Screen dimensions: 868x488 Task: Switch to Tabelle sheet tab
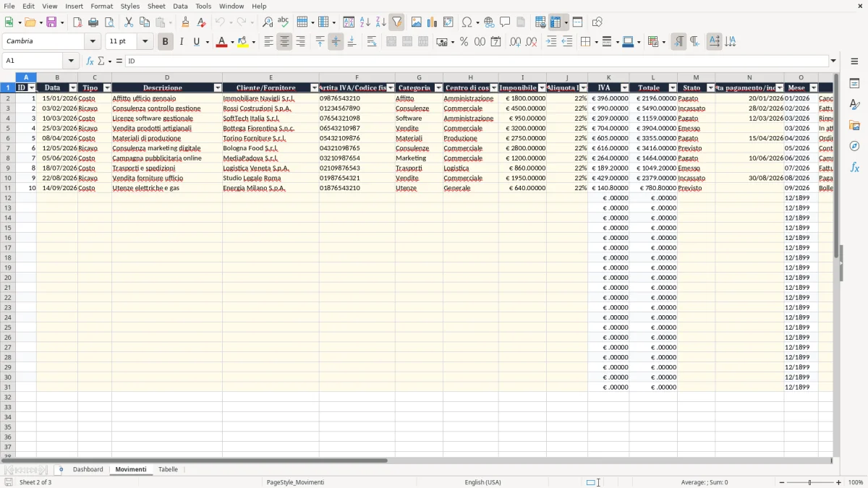pyautogui.click(x=168, y=470)
